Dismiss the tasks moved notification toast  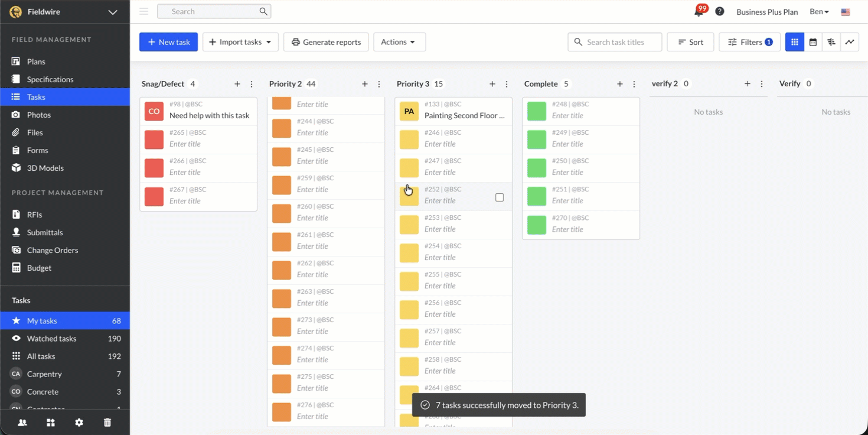499,405
